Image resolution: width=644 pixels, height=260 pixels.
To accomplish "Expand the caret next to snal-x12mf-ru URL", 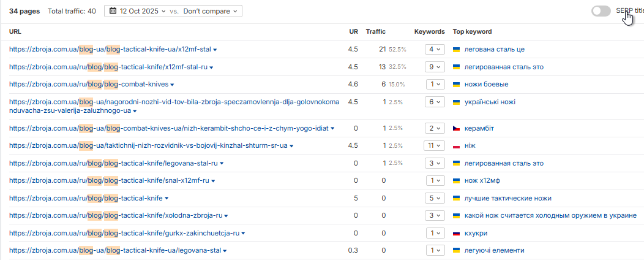I will [213, 181].
